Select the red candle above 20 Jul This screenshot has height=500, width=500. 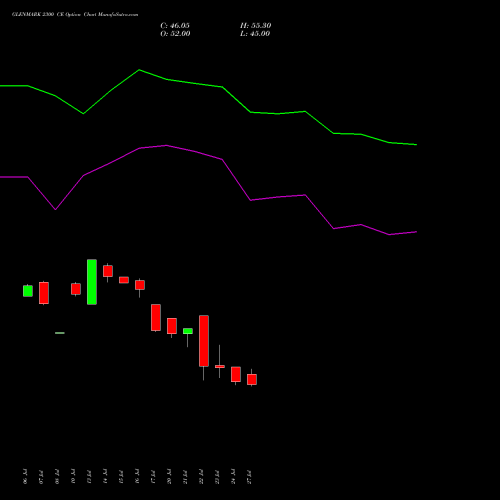click(172, 326)
